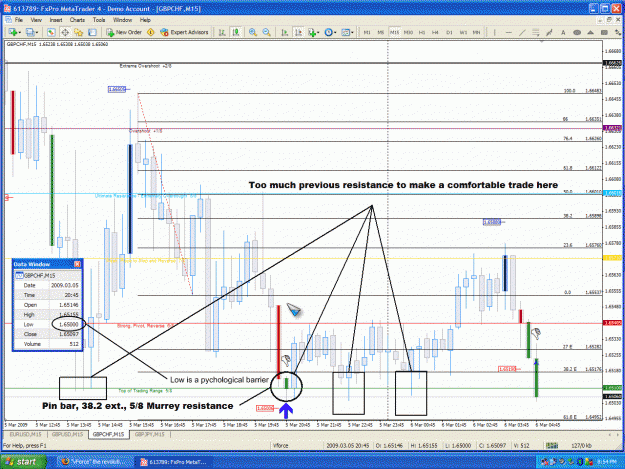
Task: Open the Indicators list dropdown
Action: click(314, 32)
